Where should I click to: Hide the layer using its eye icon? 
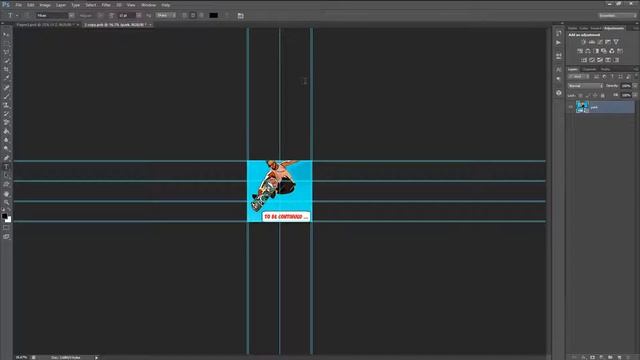pos(571,107)
